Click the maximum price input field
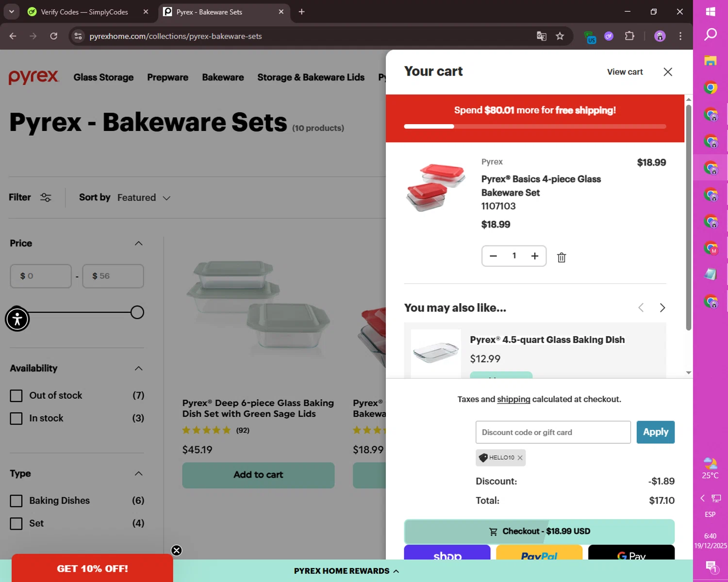Viewport: 728px width, 582px height. point(113,276)
